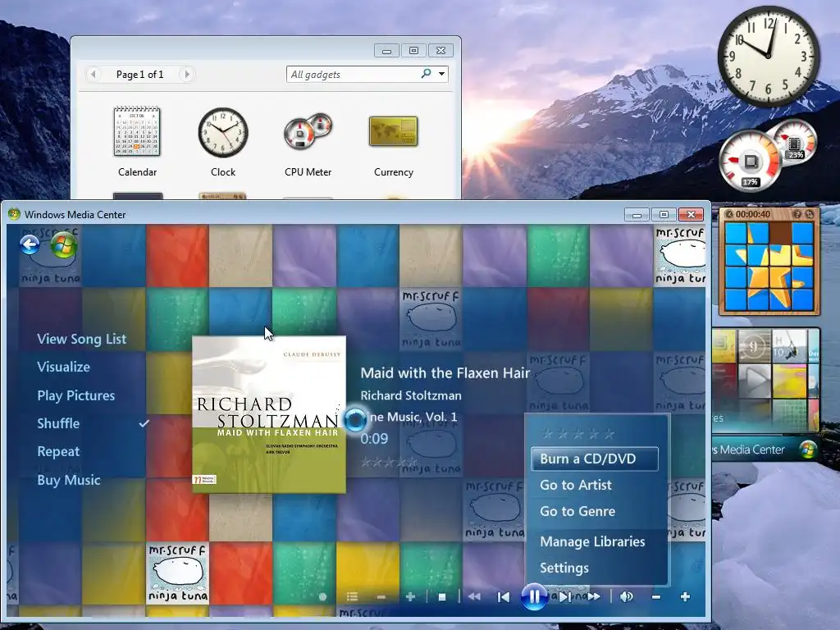840x630 pixels.
Task: Click channel up plus in transport bar
Action: pos(410,597)
